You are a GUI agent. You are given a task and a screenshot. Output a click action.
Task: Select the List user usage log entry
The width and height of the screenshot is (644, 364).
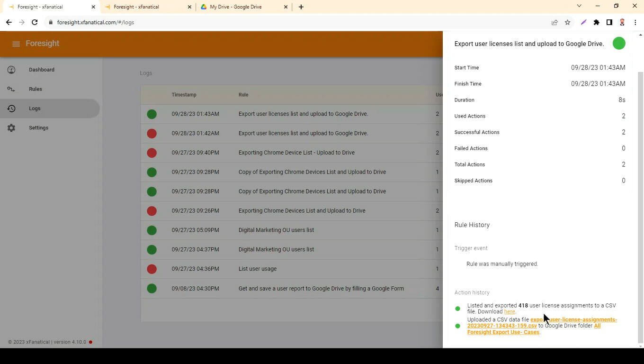(258, 269)
